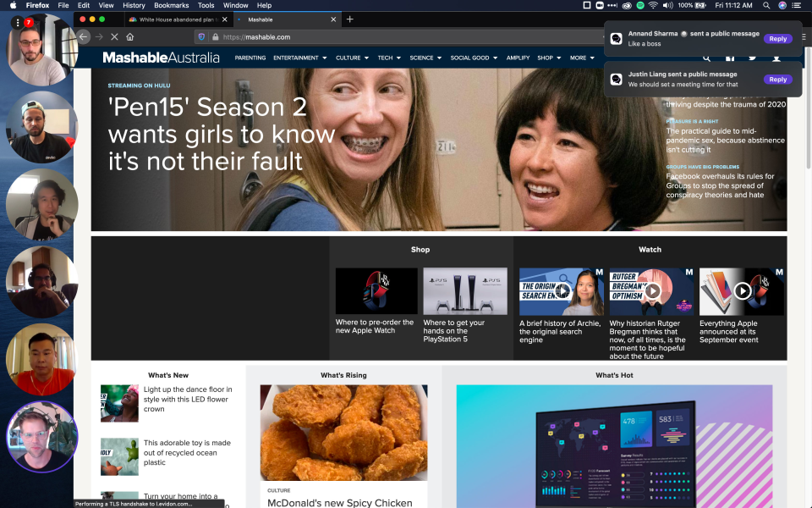Image resolution: width=812 pixels, height=508 pixels.
Task: Open McDonald's new Spicy Chicken article
Action: [x=341, y=502]
